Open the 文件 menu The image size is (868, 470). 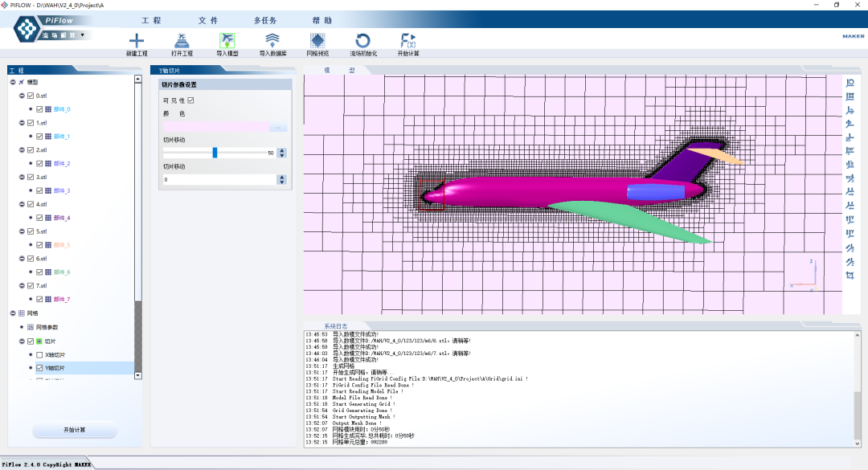208,20
